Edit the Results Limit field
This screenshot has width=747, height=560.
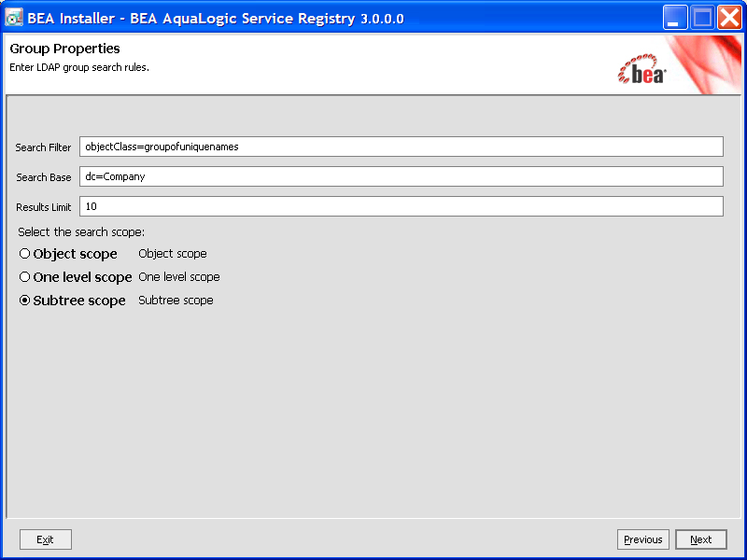point(402,206)
